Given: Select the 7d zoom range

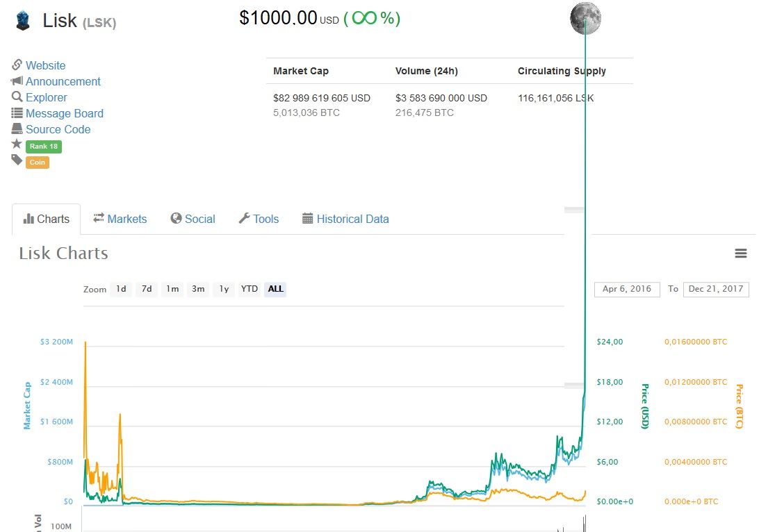Looking at the screenshot, I should tap(147, 289).
